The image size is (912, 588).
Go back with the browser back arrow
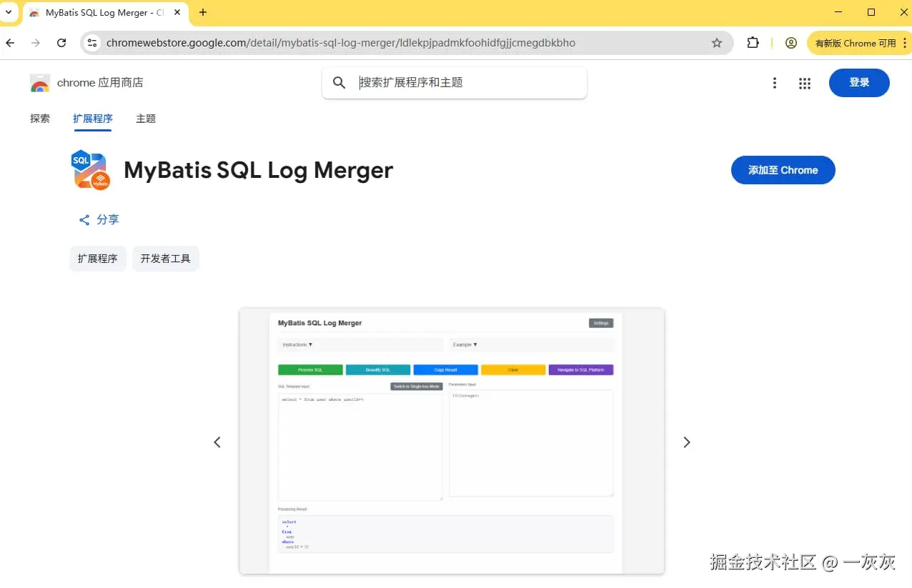click(x=10, y=43)
